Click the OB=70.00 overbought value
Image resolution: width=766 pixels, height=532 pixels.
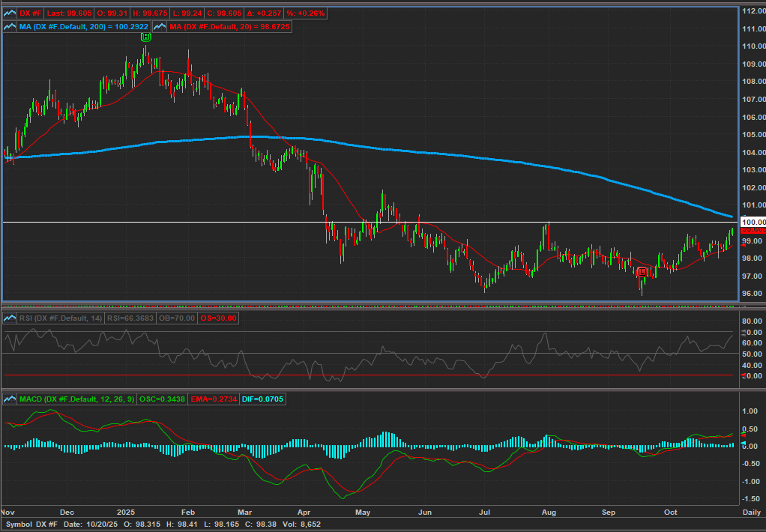[177, 318]
